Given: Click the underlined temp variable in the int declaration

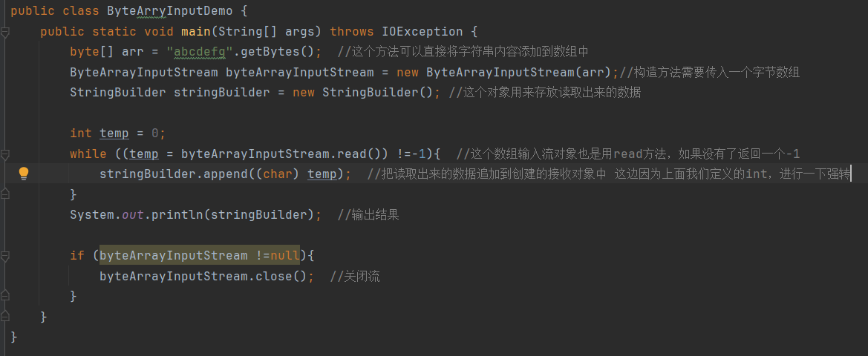Looking at the screenshot, I should pyautogui.click(x=114, y=133).
